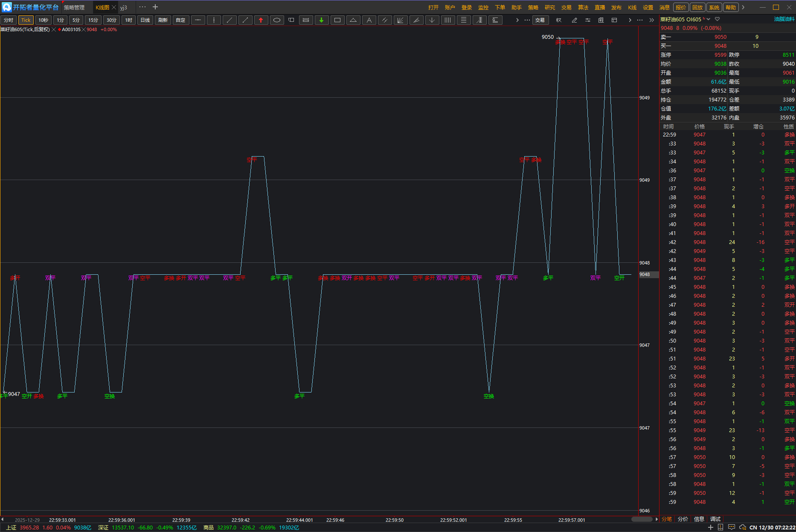Add the contract to favorites with heart icon
The height and width of the screenshot is (532, 796).
(718, 19)
